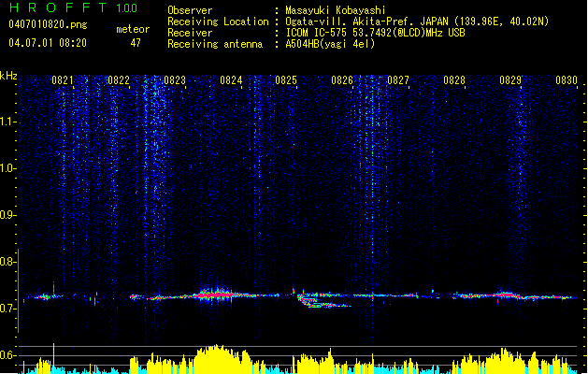This screenshot has width=588, height=374.
Task: Click the 0824 time marker
Action: pyautogui.click(x=231, y=80)
